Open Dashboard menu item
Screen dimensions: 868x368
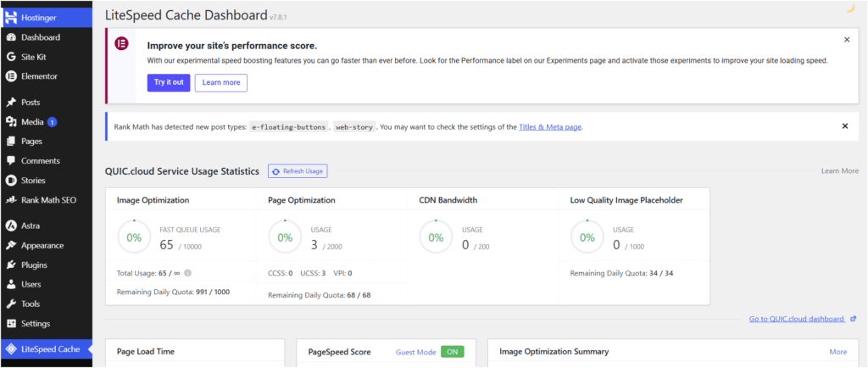click(47, 37)
